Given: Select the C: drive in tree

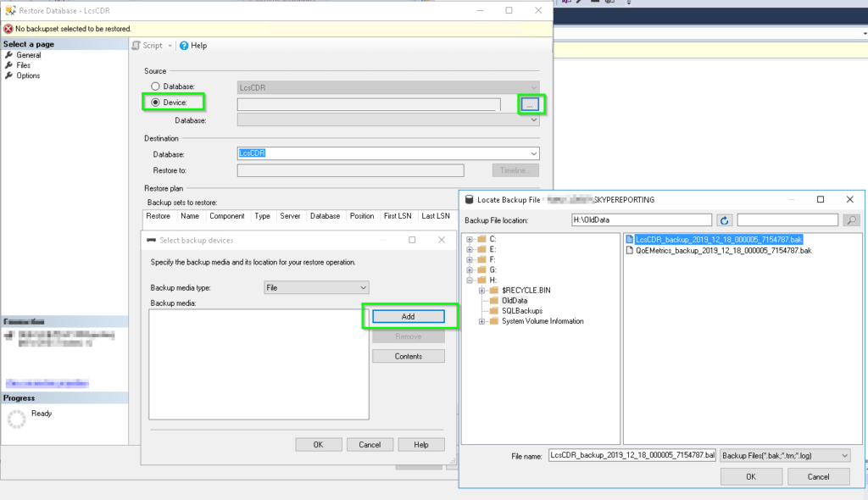Looking at the screenshot, I should [x=492, y=239].
